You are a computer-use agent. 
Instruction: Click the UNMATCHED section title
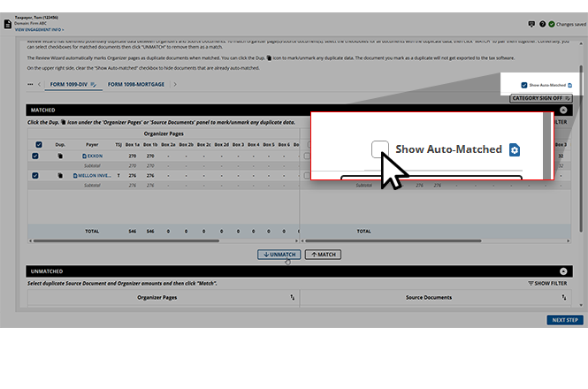click(x=47, y=271)
